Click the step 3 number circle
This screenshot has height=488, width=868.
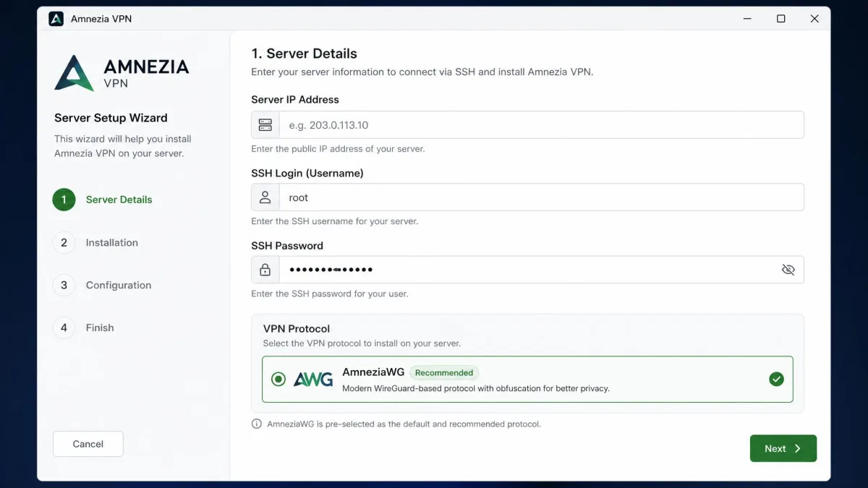64,285
